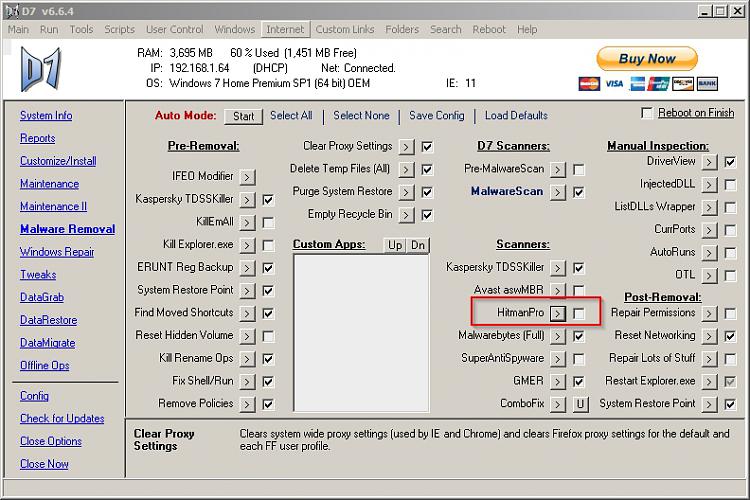Run Kill Explorer.exe arrow button
This screenshot has height=500, width=750.
coord(247,245)
